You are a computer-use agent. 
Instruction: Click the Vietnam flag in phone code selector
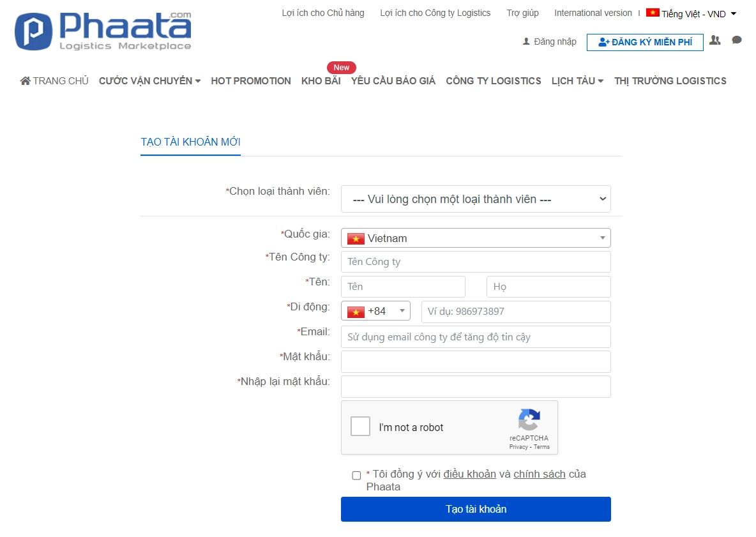356,311
